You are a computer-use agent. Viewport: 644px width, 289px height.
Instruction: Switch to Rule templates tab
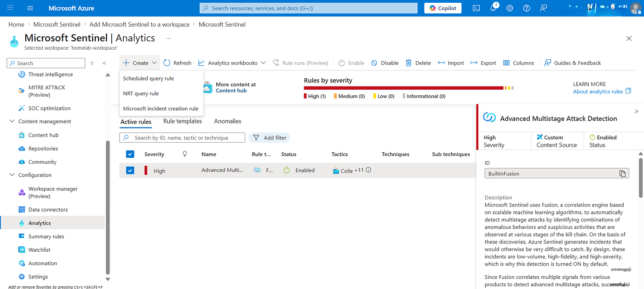(x=183, y=121)
